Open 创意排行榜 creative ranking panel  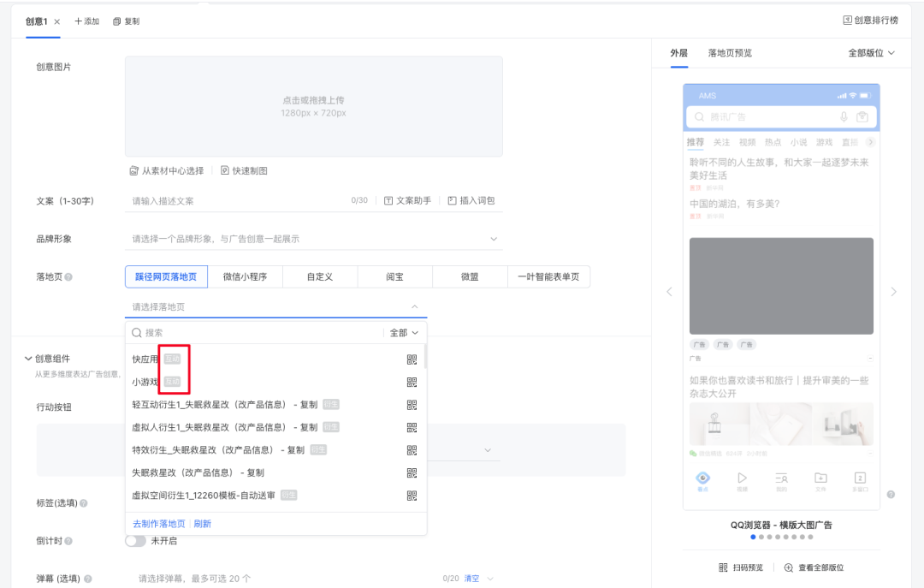[873, 21]
